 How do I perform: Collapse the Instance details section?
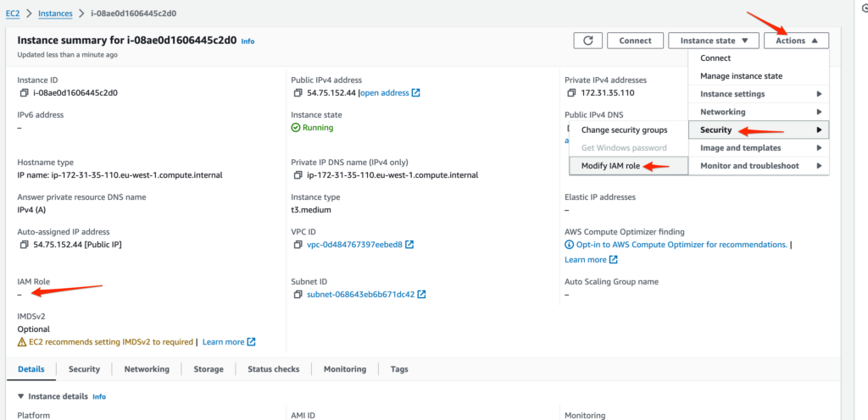tap(21, 396)
